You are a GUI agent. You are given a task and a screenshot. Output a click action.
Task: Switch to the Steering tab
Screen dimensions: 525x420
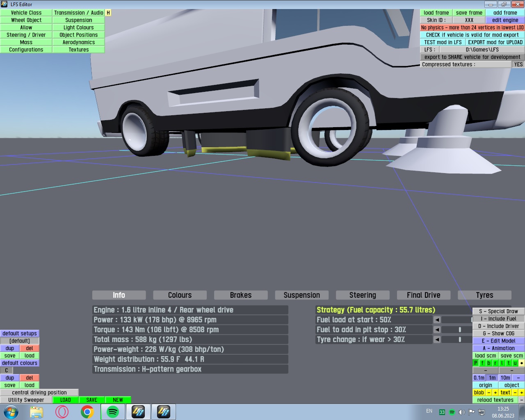point(363,295)
